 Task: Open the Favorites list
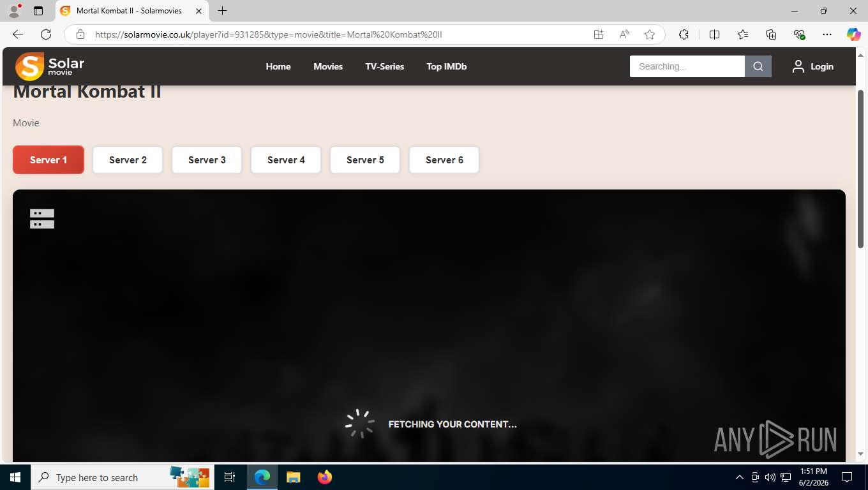coord(743,34)
